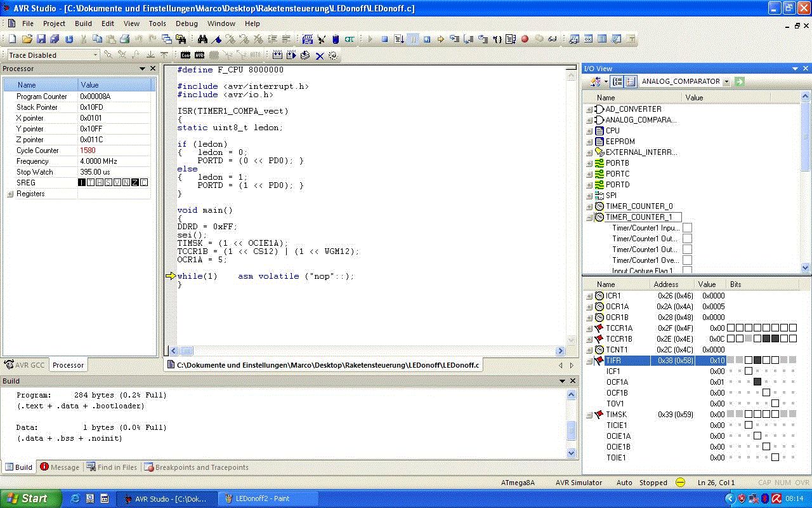Click the Quickwatch glasses icon
The image size is (812, 508).
point(553,39)
